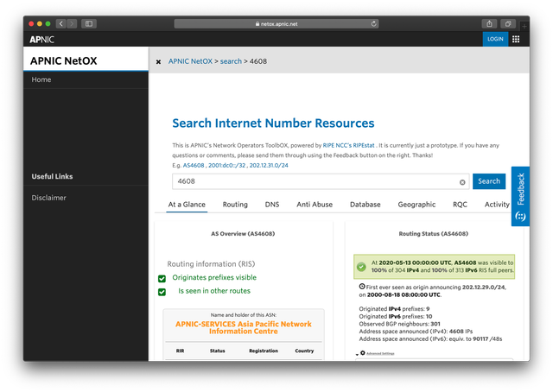
Task: Click the Originated IPv4 prefixes: 9 line
Action: tap(394, 309)
